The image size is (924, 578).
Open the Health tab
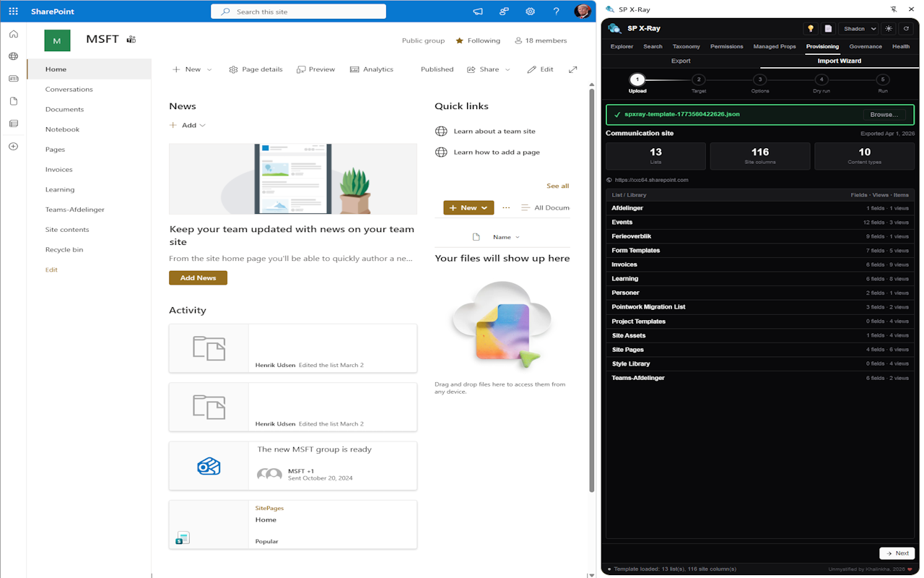901,46
